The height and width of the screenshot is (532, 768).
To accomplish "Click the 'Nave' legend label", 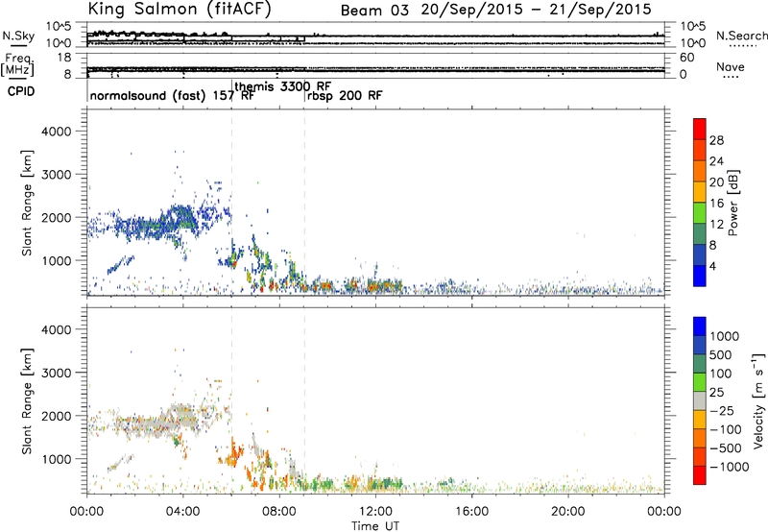I will point(731,67).
